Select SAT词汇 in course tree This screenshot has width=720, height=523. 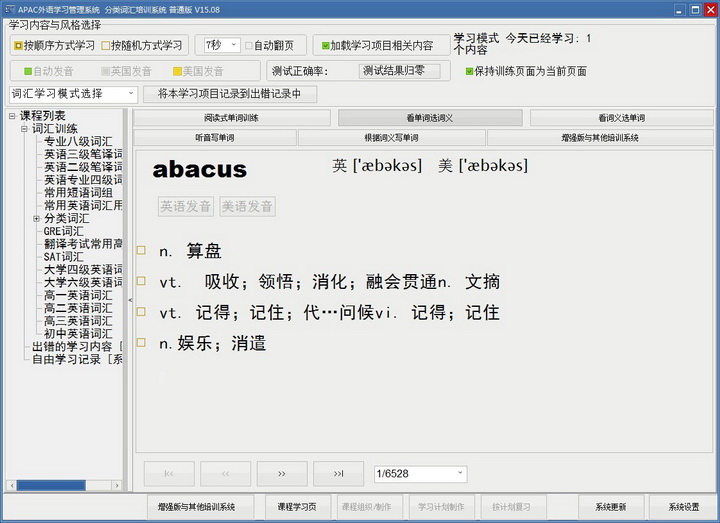[x=63, y=257]
